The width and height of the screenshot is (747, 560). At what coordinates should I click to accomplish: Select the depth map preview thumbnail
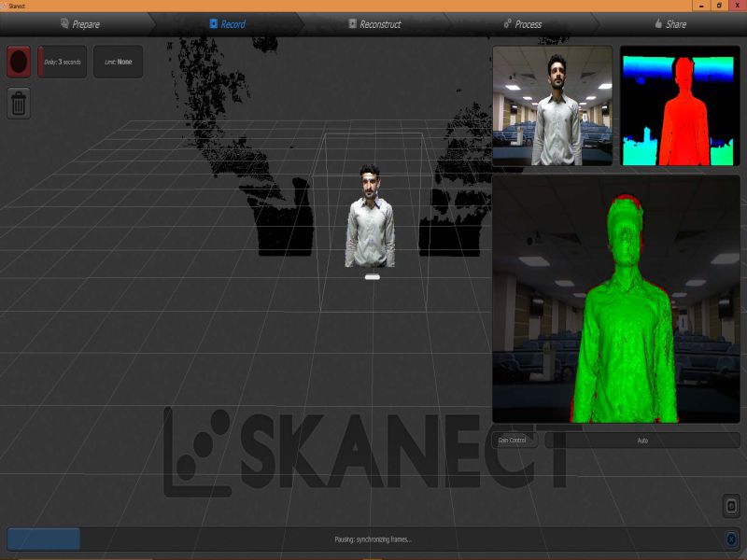pyautogui.click(x=680, y=105)
